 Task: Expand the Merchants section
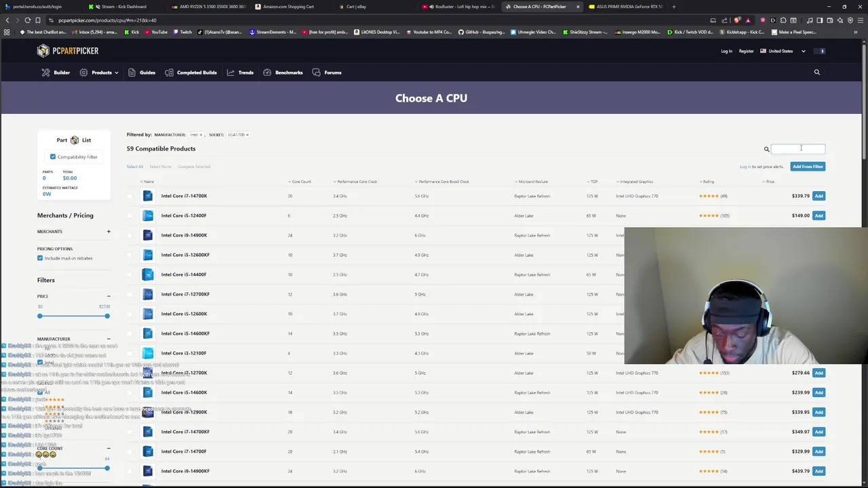coord(108,232)
